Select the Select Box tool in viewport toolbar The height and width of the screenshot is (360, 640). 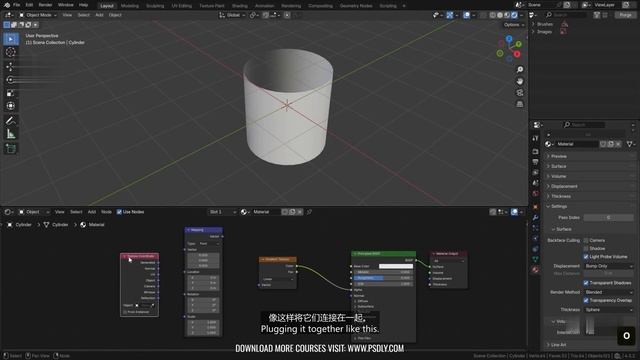pos(11,39)
